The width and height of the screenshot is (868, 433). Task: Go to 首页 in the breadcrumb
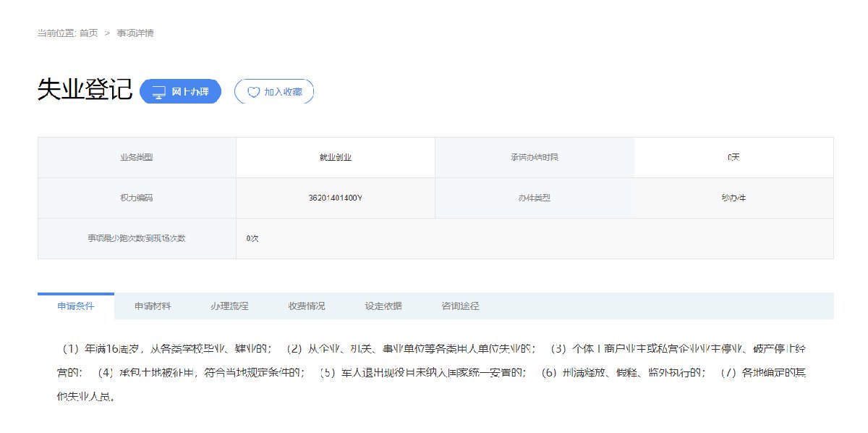tap(89, 33)
